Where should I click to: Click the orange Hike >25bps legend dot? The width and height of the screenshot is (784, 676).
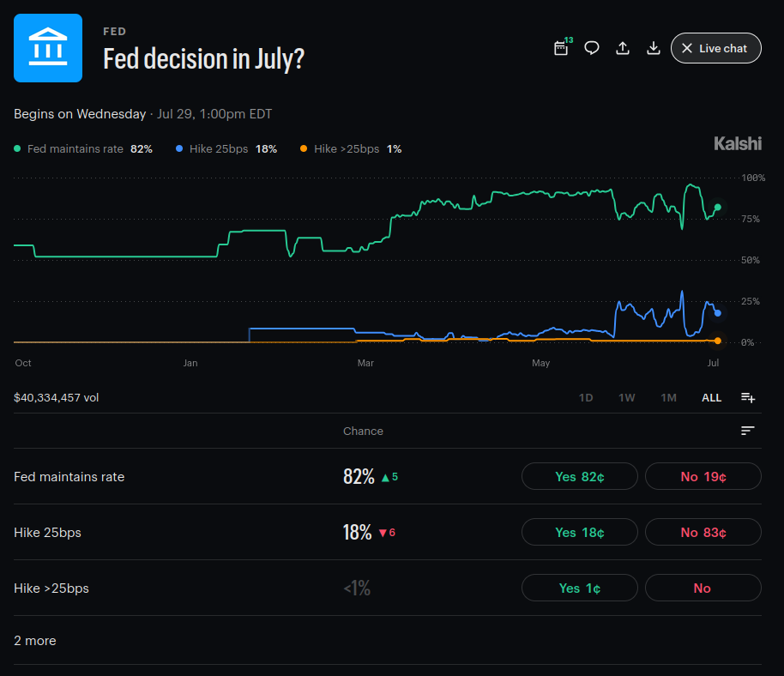[x=304, y=148]
